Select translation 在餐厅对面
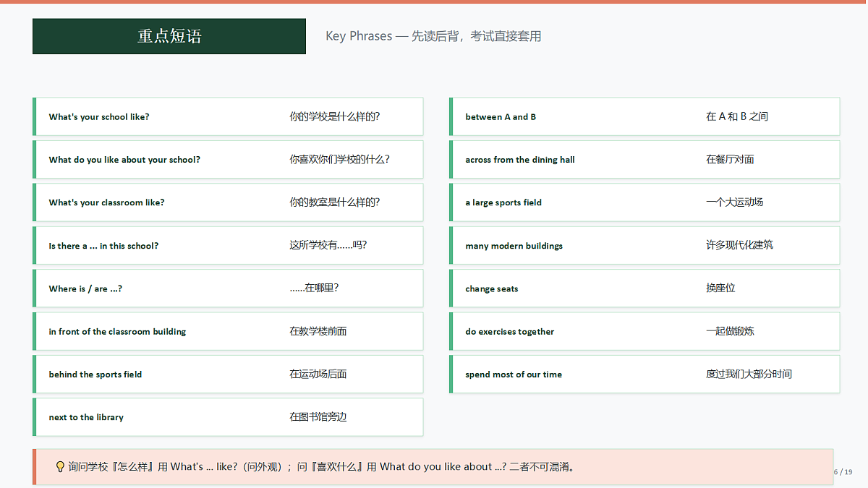 pyautogui.click(x=730, y=159)
